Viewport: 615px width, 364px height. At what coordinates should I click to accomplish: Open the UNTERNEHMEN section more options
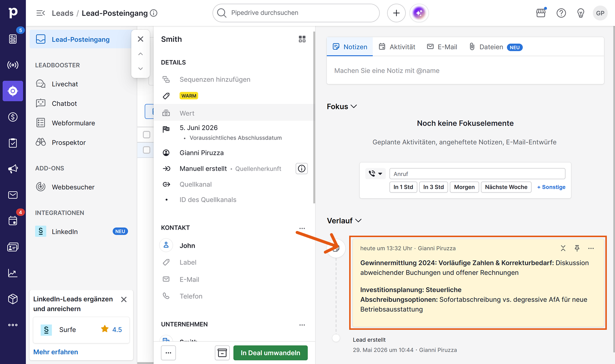pos(302,325)
